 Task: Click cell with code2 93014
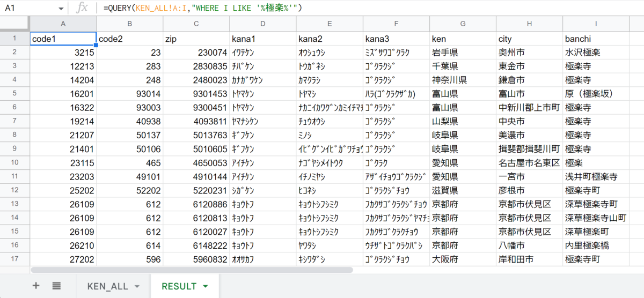pyautogui.click(x=130, y=94)
